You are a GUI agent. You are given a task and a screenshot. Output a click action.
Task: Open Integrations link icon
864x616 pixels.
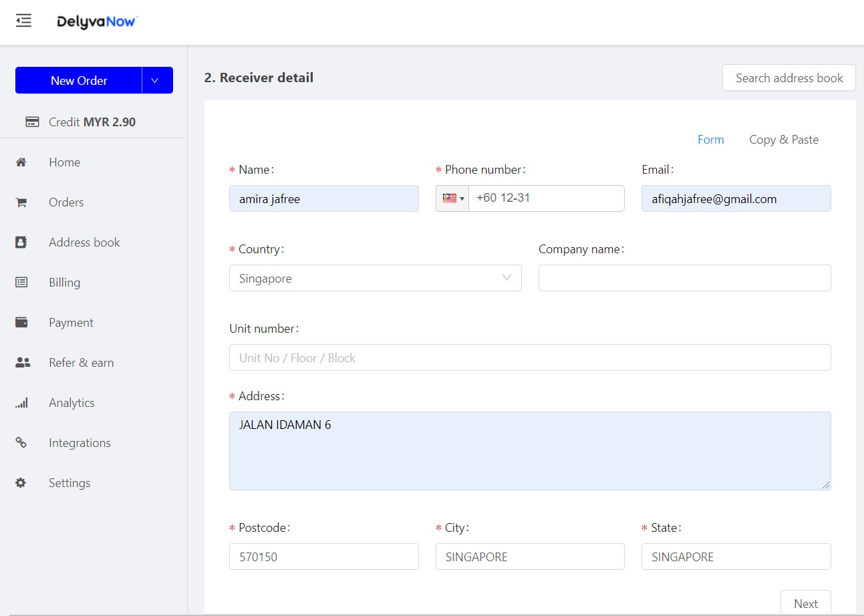click(x=21, y=443)
